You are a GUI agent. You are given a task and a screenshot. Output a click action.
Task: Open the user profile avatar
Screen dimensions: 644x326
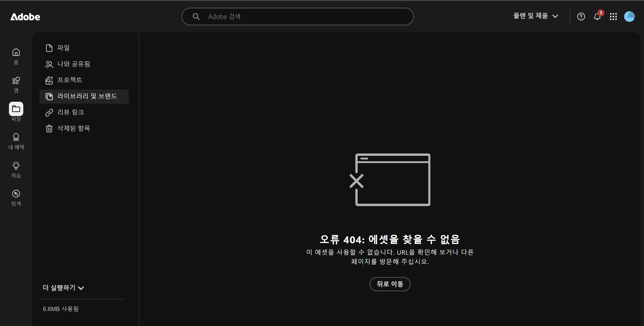tap(629, 17)
